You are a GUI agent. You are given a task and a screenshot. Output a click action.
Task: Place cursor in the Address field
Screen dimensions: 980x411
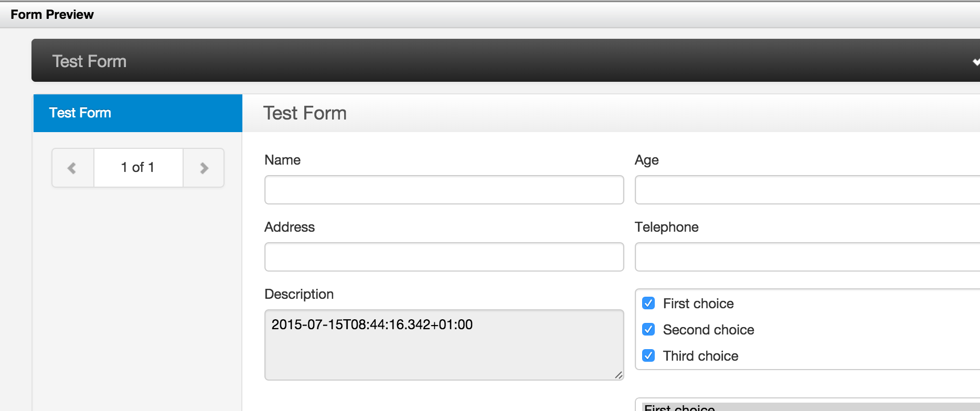coord(444,257)
